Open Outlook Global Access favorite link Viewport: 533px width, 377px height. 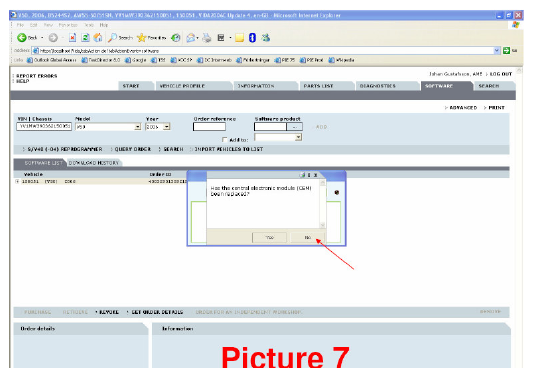click(x=51, y=60)
